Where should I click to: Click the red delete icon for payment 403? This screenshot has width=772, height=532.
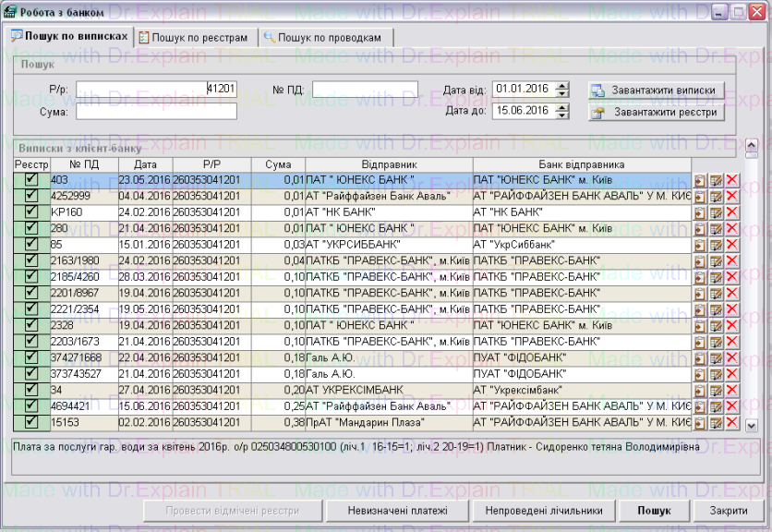pyautogui.click(x=732, y=180)
